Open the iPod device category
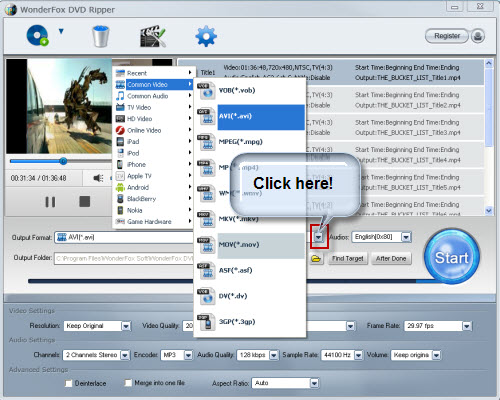The image size is (500, 400). [x=154, y=153]
